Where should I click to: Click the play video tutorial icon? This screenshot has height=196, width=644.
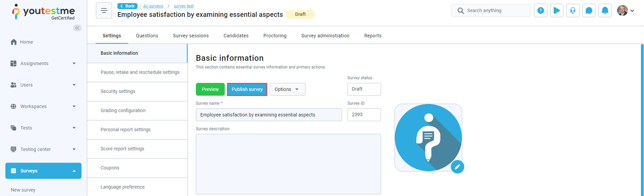pyautogui.click(x=557, y=11)
